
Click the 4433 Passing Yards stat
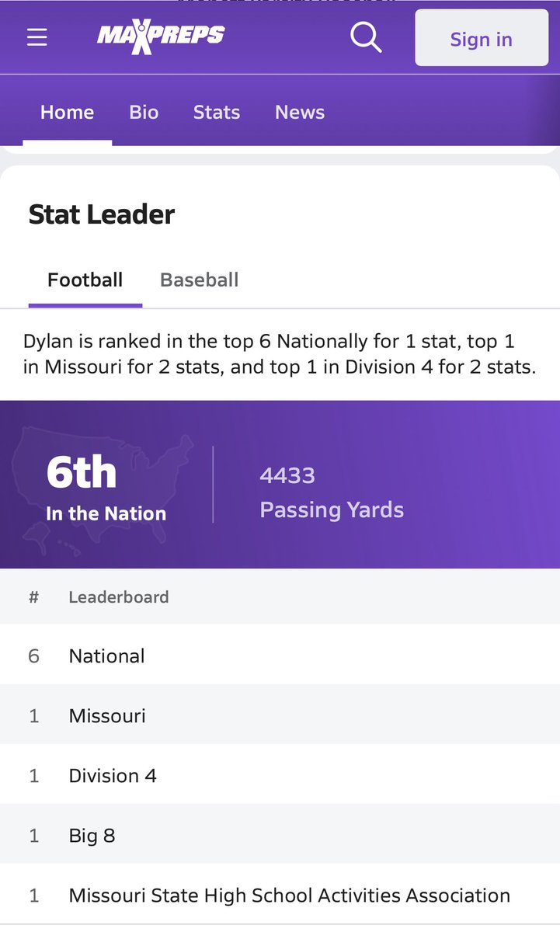(332, 492)
